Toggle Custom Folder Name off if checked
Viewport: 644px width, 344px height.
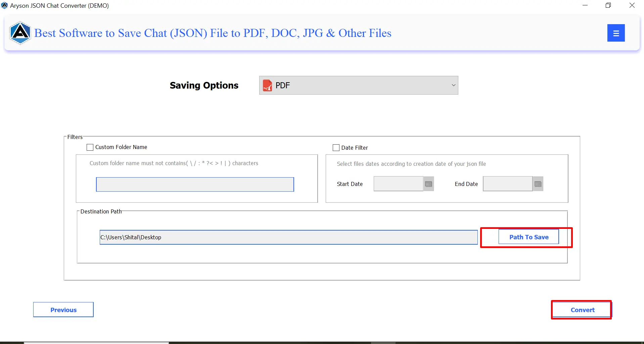(90, 147)
